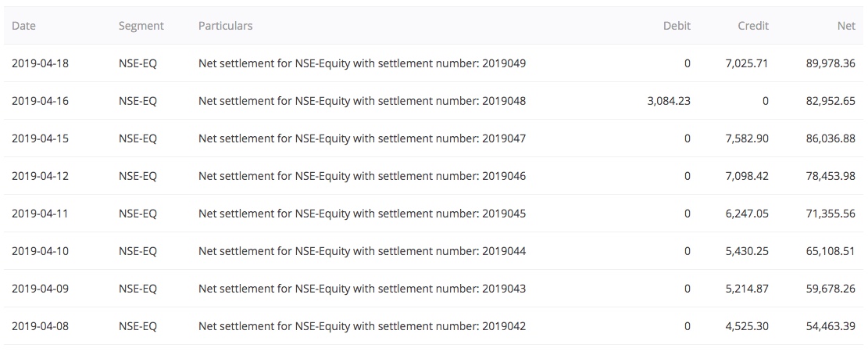Click the Segment column header
The width and height of the screenshot is (868, 352).
(141, 26)
